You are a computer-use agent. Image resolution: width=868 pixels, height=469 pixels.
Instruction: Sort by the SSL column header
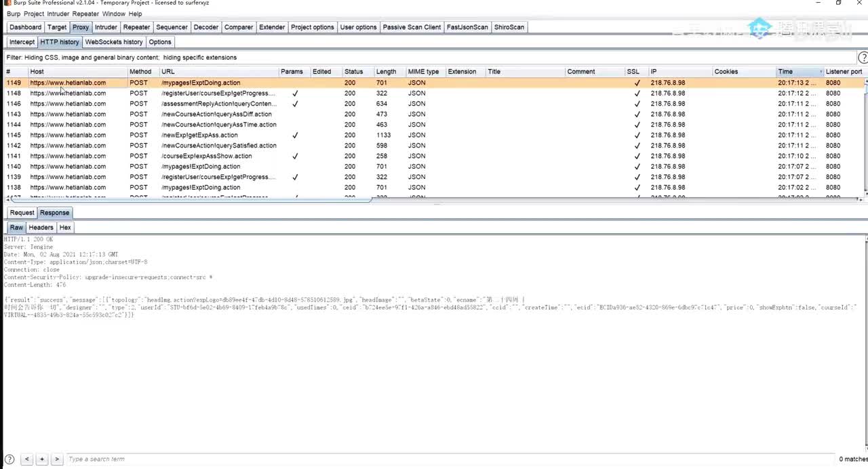[636, 72]
